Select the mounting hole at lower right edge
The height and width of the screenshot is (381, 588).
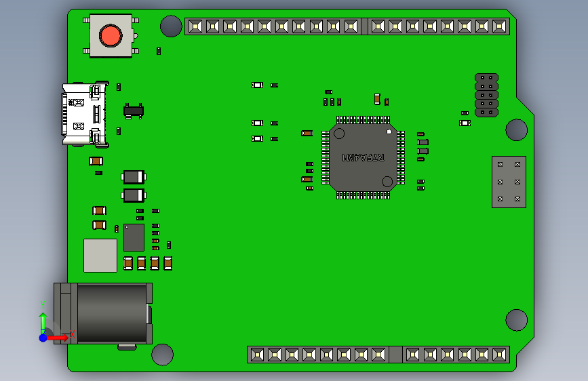coord(516,320)
